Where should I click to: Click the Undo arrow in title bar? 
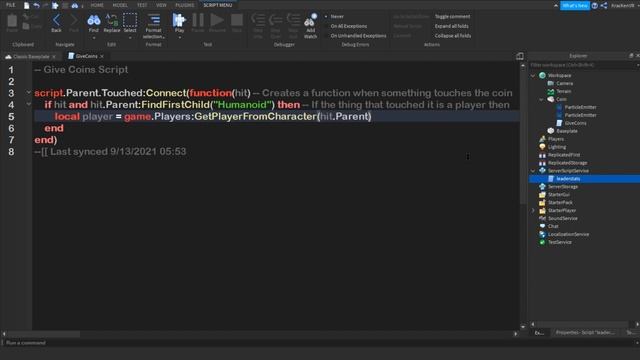(36, 5)
